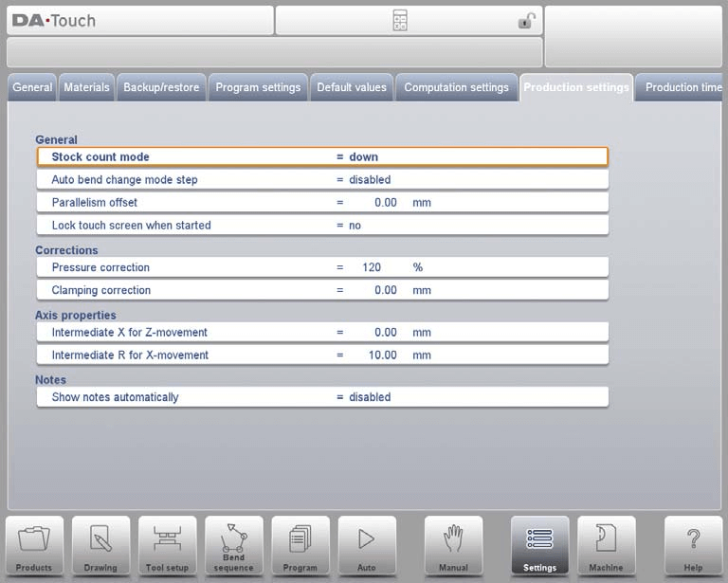
Task: Click the calculator keypad icon at top
Action: pyautogui.click(x=400, y=21)
